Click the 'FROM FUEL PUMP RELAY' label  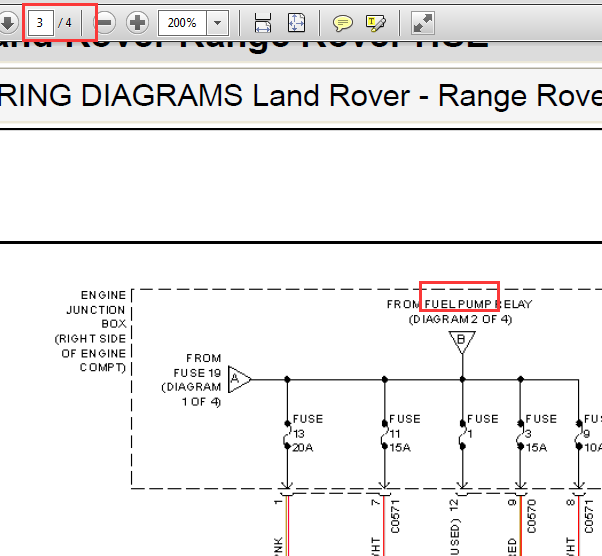460,304
